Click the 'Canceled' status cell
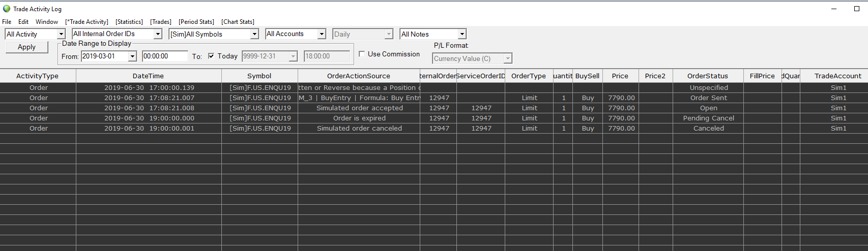Viewport: 868px width, 251px height. coord(708,129)
